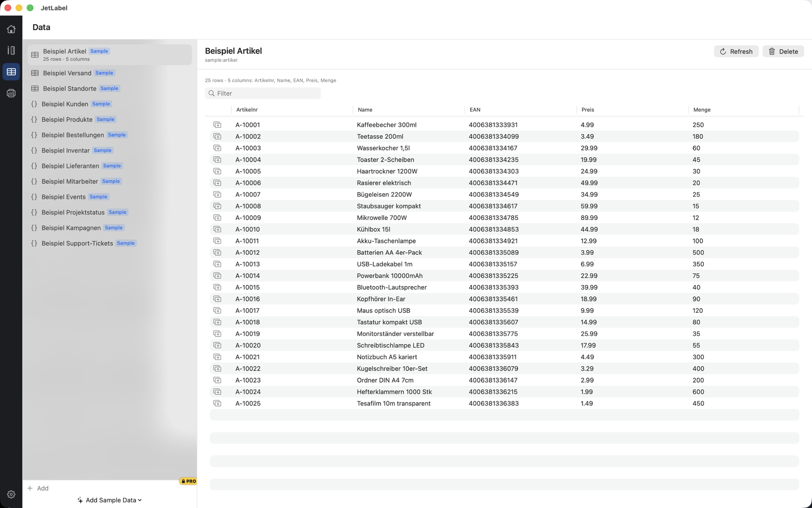Select the Data table icon in the sidebar

(x=11, y=72)
